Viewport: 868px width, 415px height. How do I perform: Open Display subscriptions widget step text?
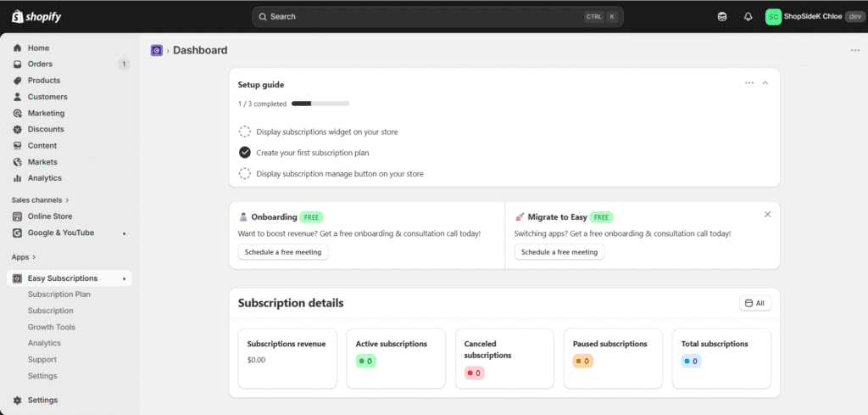(x=327, y=132)
